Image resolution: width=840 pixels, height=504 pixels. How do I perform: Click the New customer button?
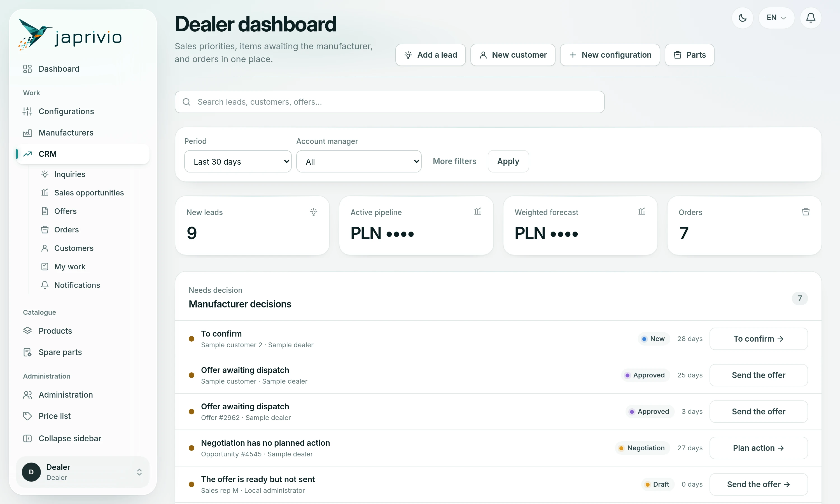(x=513, y=55)
